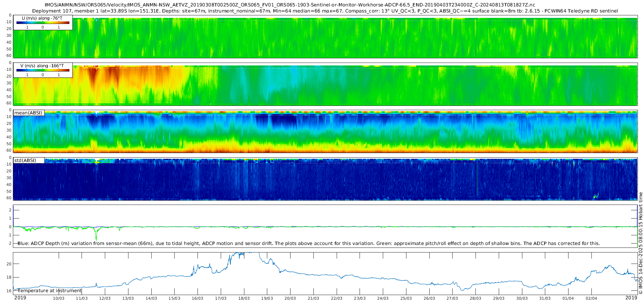Click the 10/03 date tick on the time axis
644x304 pixels.
click(x=59, y=298)
